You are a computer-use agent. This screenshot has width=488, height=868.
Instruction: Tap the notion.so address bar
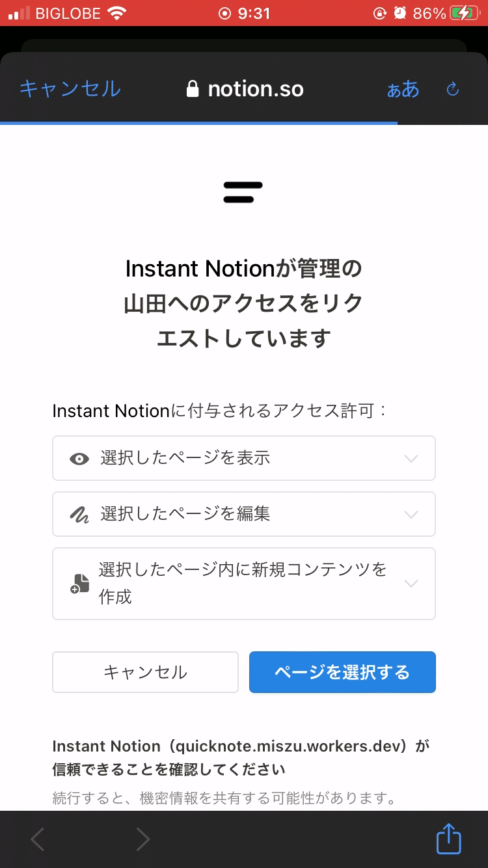pos(255,88)
